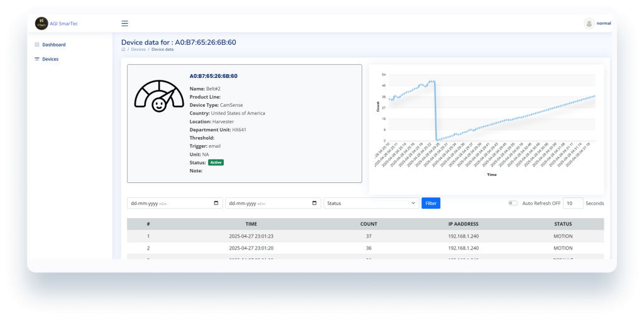This screenshot has height=320, width=644.
Task: Go to Devices breadcrumb link
Action: [138, 49]
